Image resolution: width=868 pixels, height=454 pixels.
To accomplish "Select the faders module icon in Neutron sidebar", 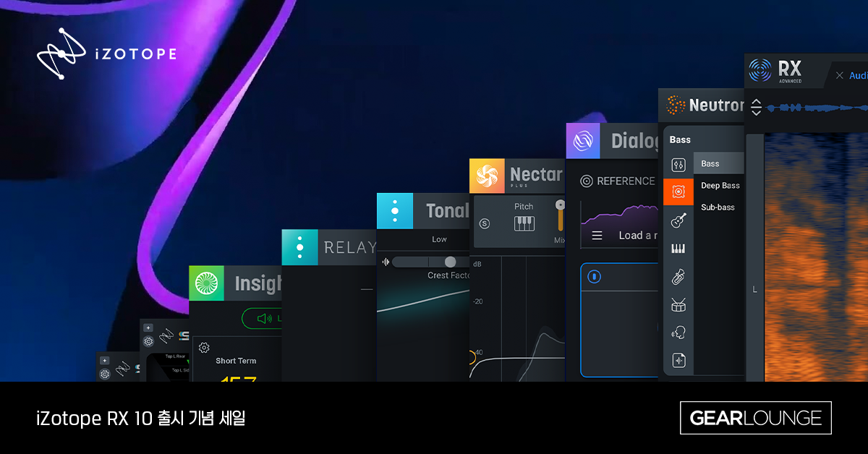I will tap(680, 164).
